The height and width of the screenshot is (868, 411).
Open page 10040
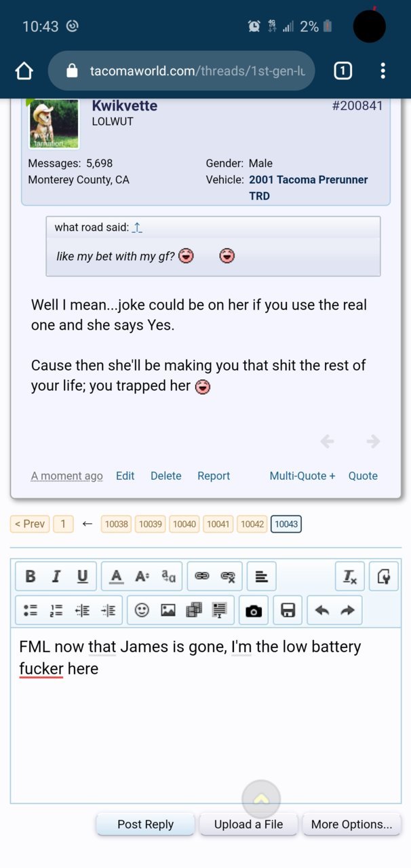[184, 524]
